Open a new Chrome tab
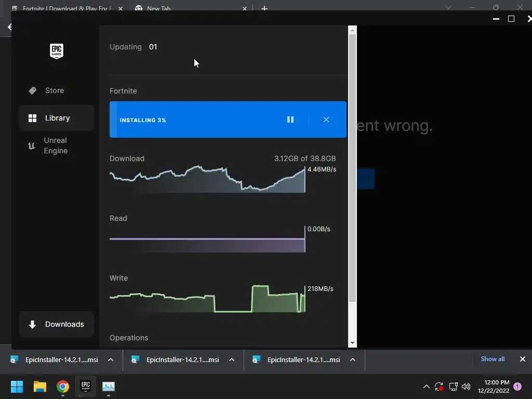 pyautogui.click(x=264, y=8)
